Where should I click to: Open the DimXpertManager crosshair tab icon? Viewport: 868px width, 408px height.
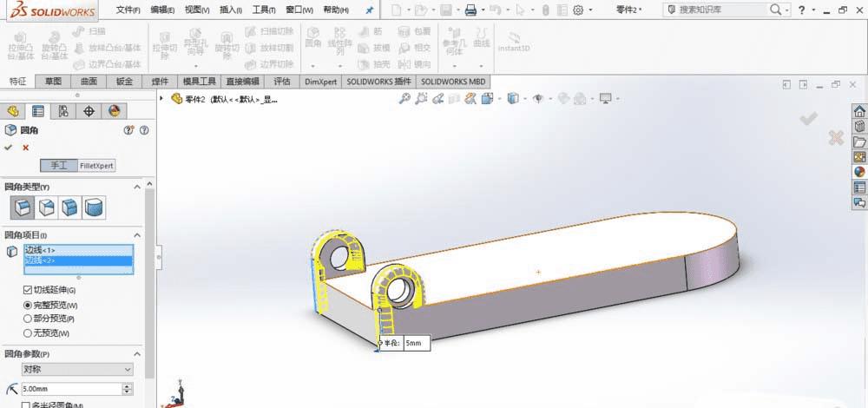pyautogui.click(x=89, y=111)
